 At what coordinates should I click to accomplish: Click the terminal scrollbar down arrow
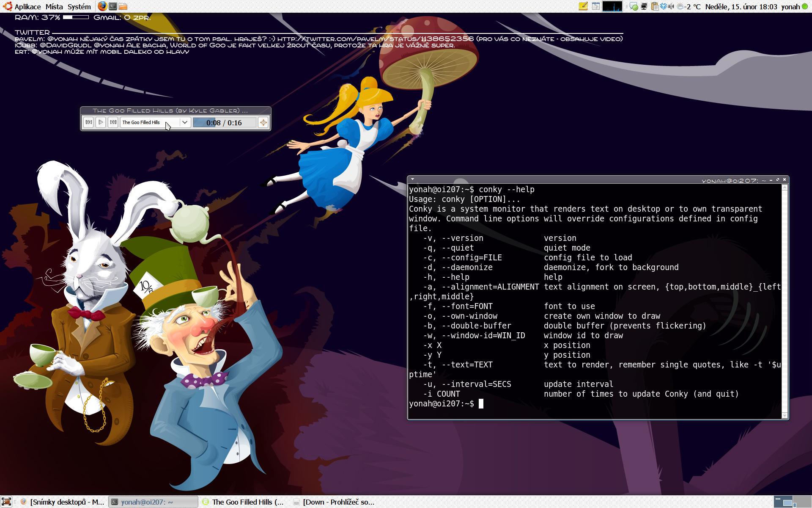[785, 416]
